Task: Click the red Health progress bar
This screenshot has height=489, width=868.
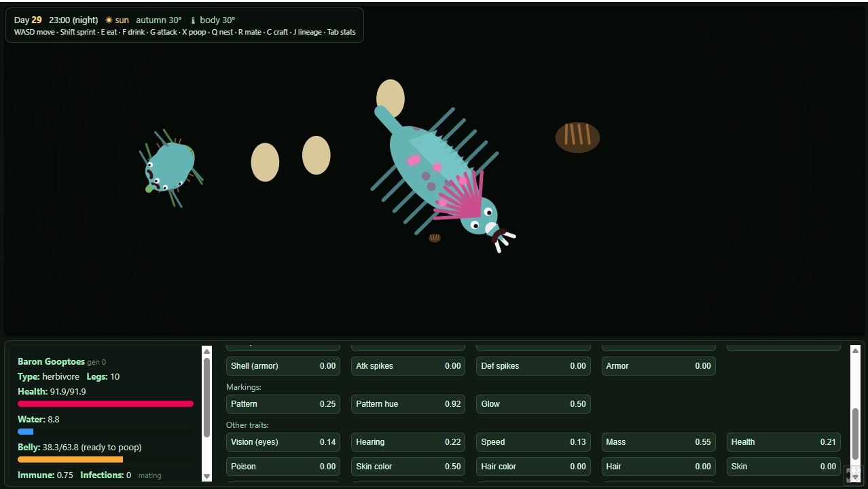Action: pyautogui.click(x=105, y=404)
